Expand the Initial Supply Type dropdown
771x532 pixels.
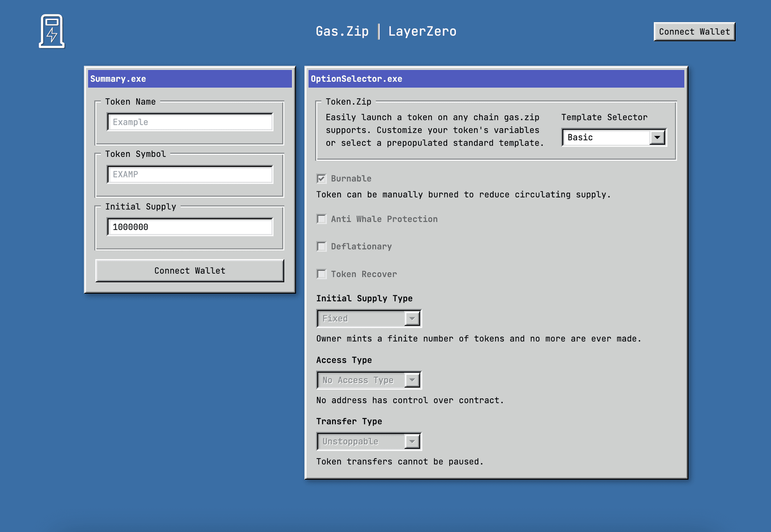pyautogui.click(x=412, y=319)
